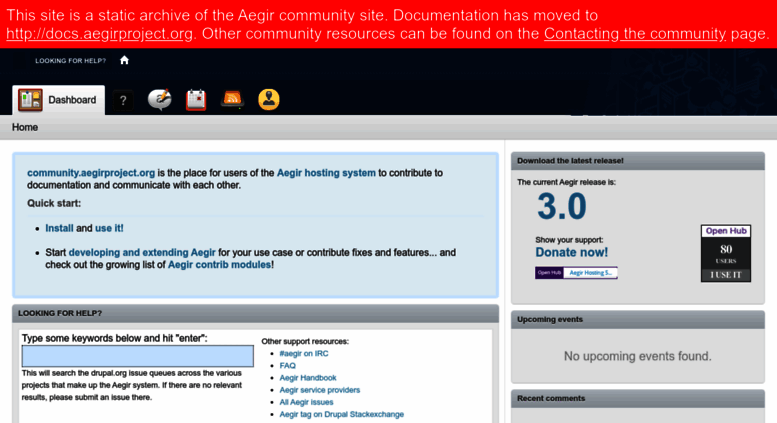
Task: Follow the docs.aegirproject.org link
Action: pos(99,34)
